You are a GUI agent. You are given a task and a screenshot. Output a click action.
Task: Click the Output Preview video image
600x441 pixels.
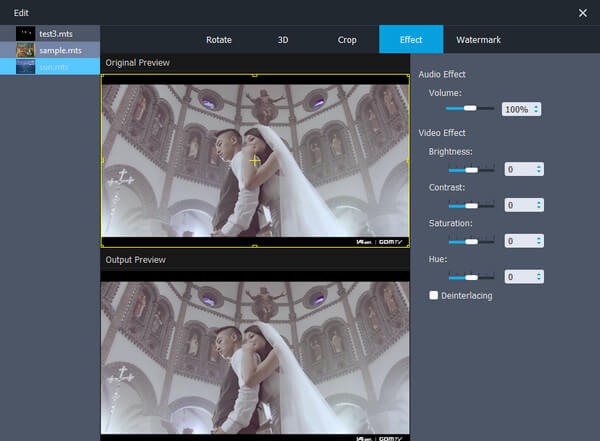click(x=255, y=358)
